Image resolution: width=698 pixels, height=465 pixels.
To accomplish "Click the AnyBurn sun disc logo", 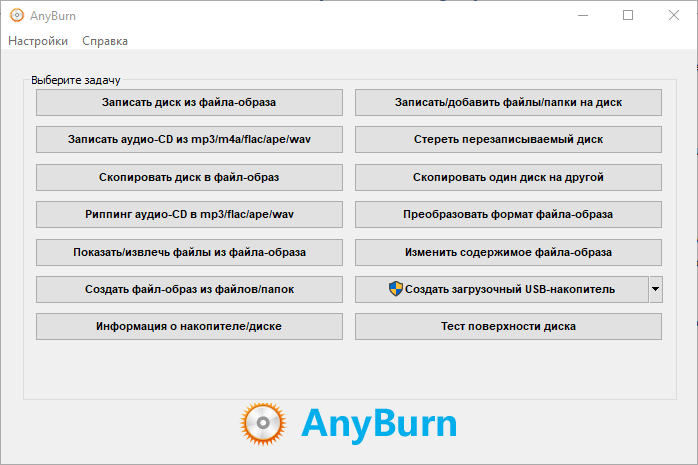I will pyautogui.click(x=263, y=423).
